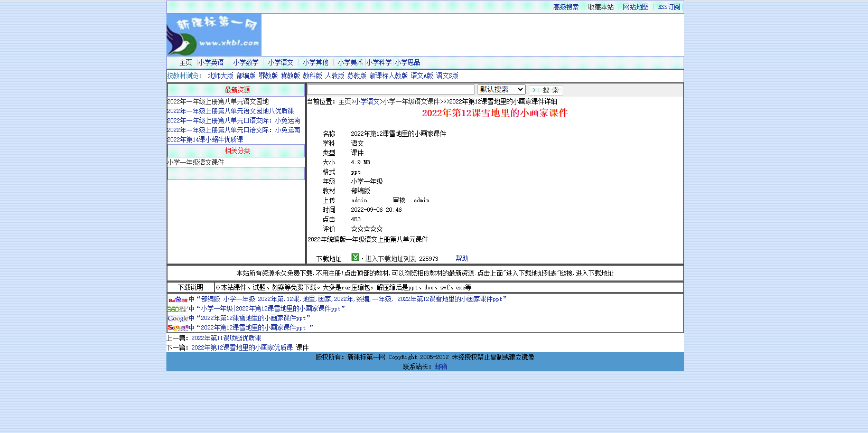Focus the search keyword input field
This screenshot has width=868, height=433.
coord(391,90)
